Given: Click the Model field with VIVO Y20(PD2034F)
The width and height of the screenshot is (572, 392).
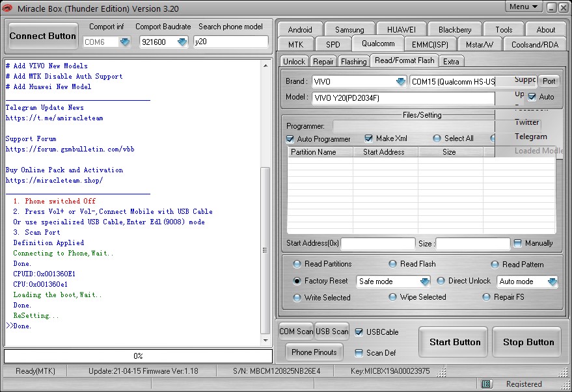Looking at the screenshot, I should (403, 98).
